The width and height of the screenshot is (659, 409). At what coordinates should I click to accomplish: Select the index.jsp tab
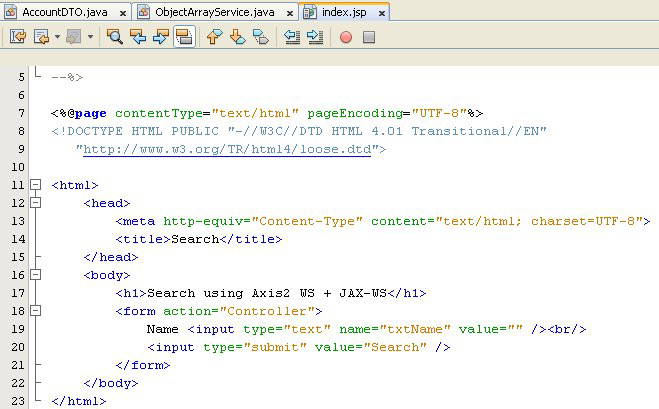click(x=344, y=12)
